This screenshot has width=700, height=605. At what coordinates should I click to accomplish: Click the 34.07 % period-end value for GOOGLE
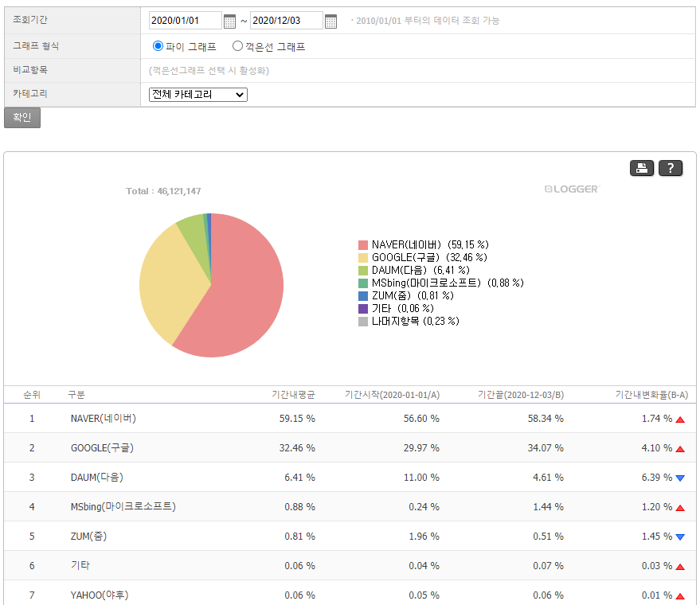coord(546,448)
